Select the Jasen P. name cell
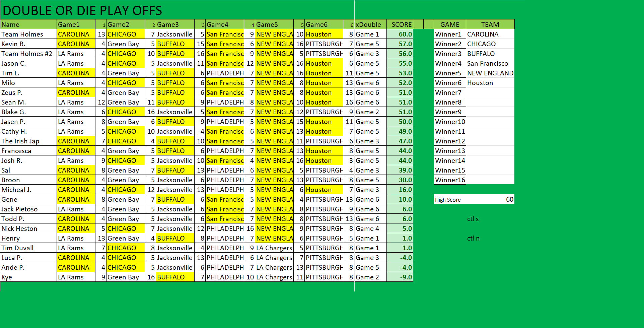Image resolution: width=644 pixels, height=328 pixels. click(x=28, y=122)
